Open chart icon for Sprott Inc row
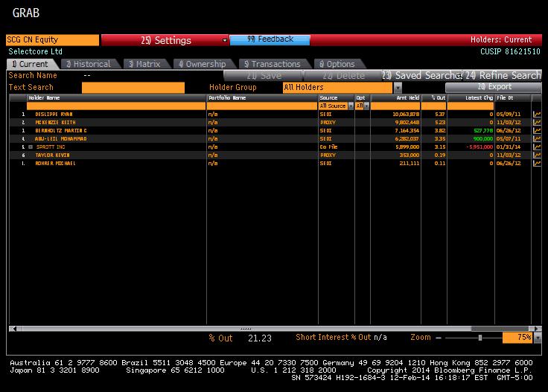This screenshot has height=392, width=548. click(537, 147)
